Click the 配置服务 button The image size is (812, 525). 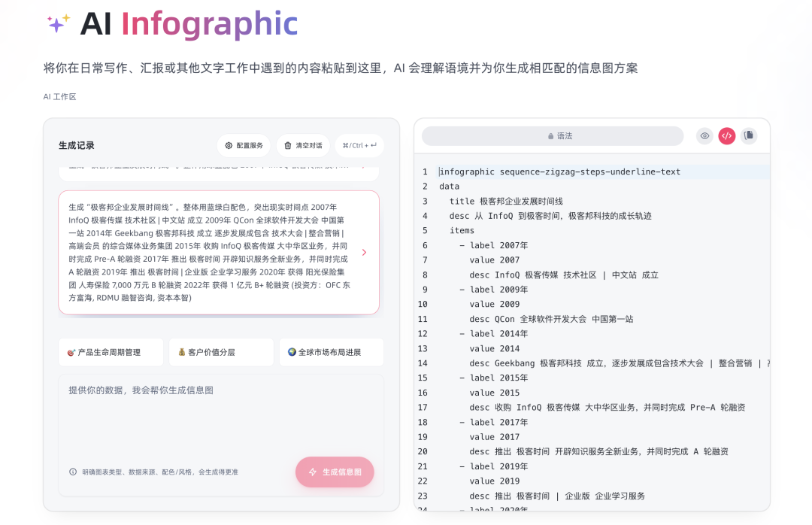click(x=243, y=145)
